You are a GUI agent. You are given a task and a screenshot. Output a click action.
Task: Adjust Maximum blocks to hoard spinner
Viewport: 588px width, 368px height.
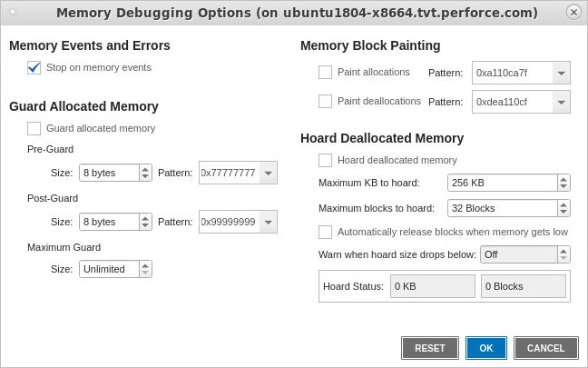tap(563, 208)
